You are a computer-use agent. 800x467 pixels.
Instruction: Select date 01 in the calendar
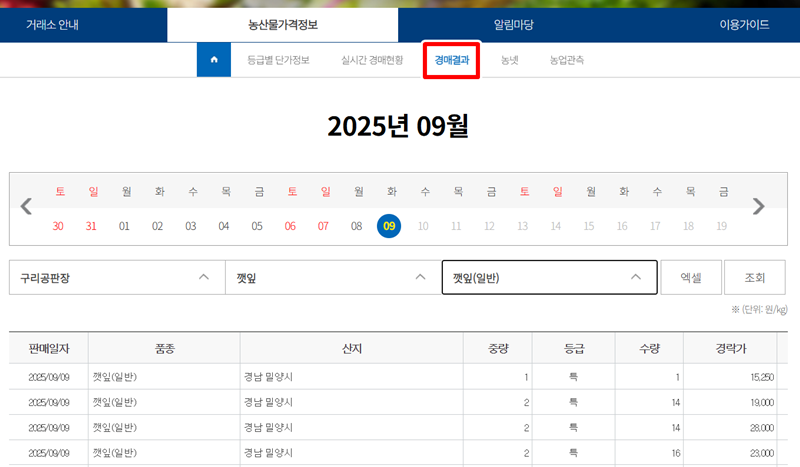(124, 226)
